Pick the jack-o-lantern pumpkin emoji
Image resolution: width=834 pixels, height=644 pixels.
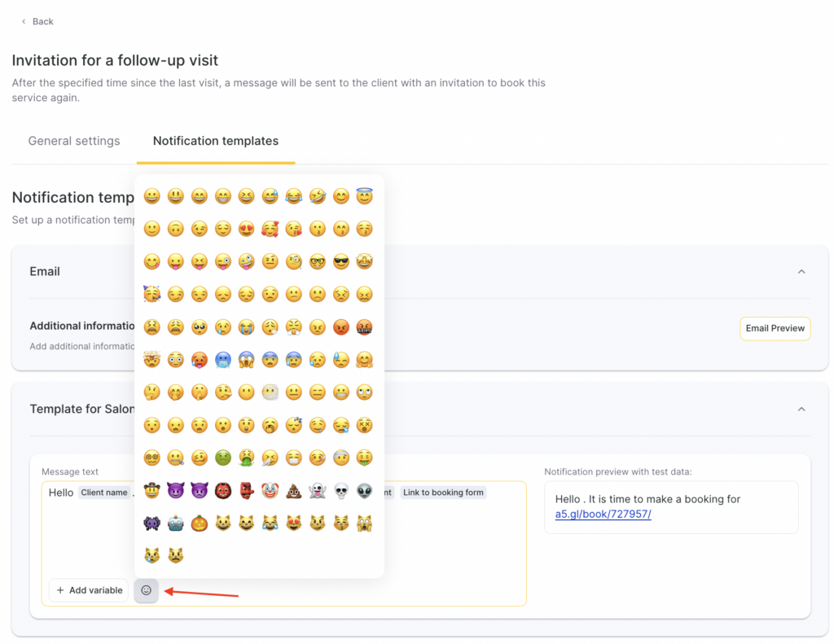(200, 524)
